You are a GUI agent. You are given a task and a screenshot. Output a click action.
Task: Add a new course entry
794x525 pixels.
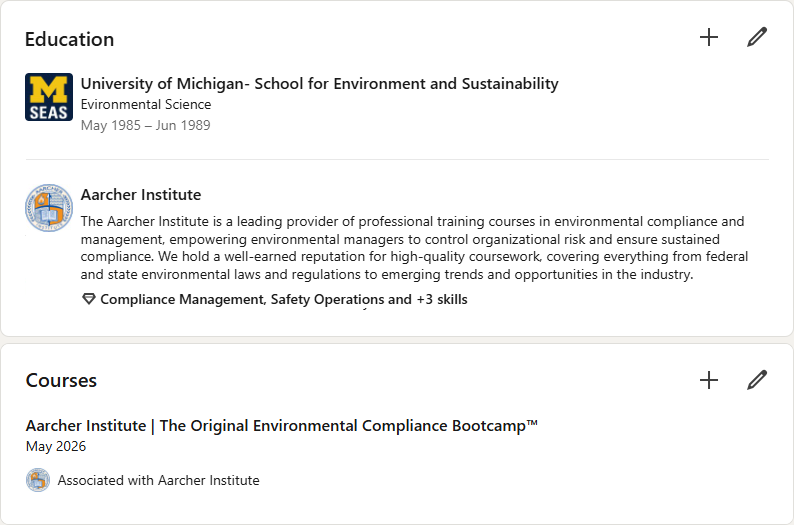click(x=709, y=380)
